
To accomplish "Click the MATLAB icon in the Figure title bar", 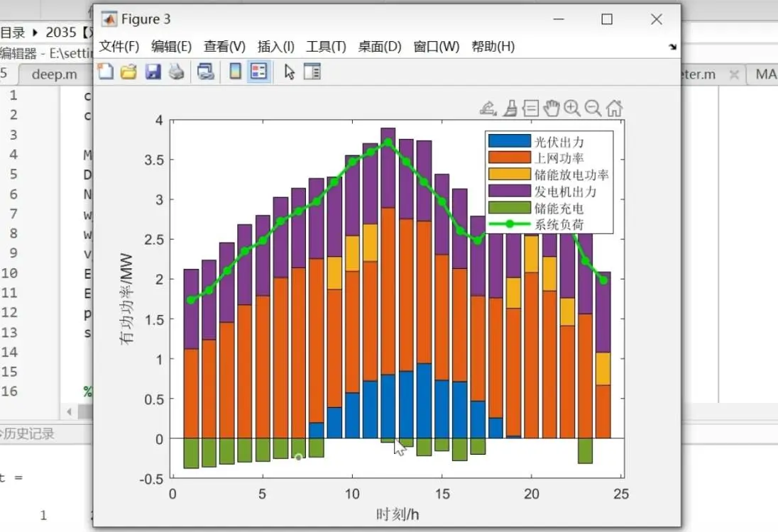I will coord(109,19).
